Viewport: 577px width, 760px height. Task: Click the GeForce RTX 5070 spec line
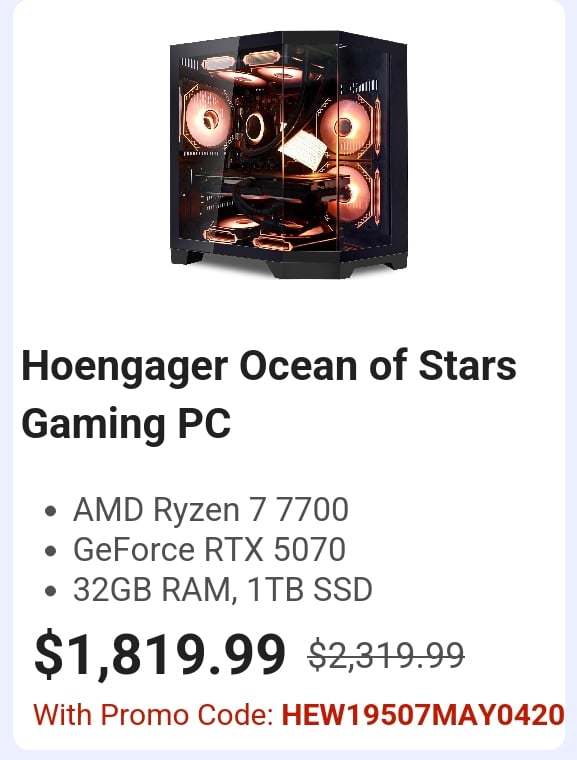(x=209, y=550)
